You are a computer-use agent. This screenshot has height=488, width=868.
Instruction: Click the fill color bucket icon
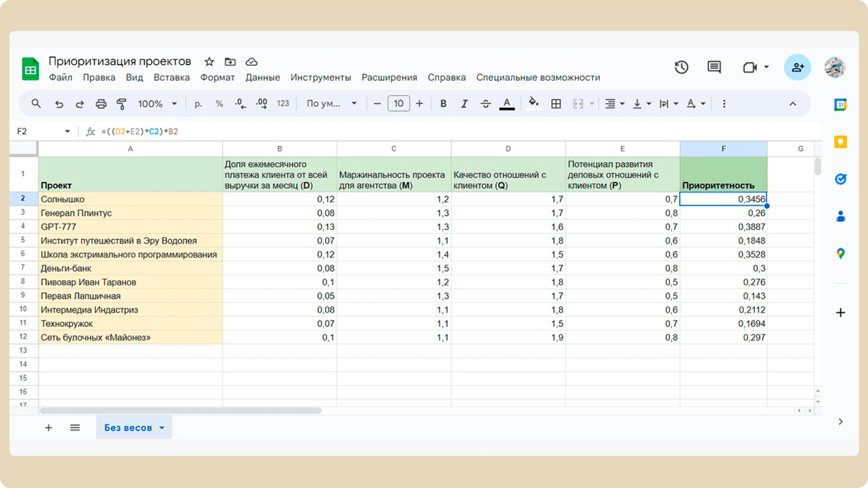point(533,103)
